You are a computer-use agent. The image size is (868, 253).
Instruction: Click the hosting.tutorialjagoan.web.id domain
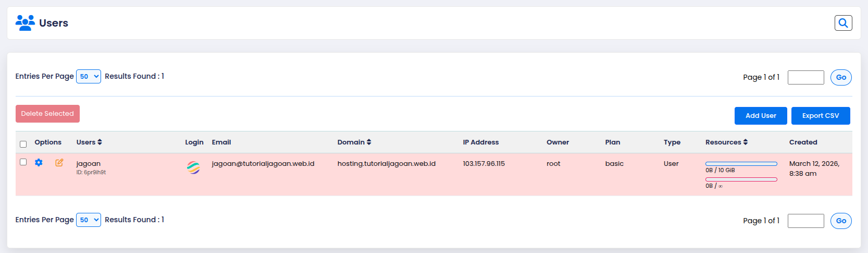pyautogui.click(x=387, y=163)
